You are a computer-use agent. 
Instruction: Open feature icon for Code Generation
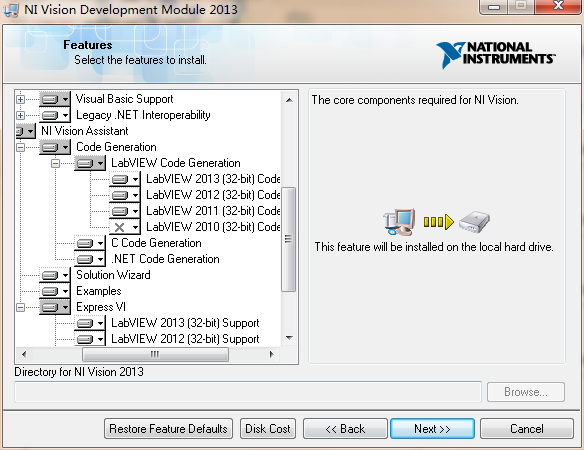pyautogui.click(x=55, y=147)
